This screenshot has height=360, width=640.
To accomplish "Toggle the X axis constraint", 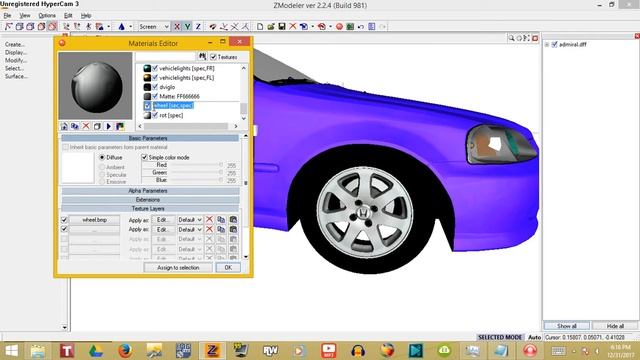I will [x=177, y=27].
